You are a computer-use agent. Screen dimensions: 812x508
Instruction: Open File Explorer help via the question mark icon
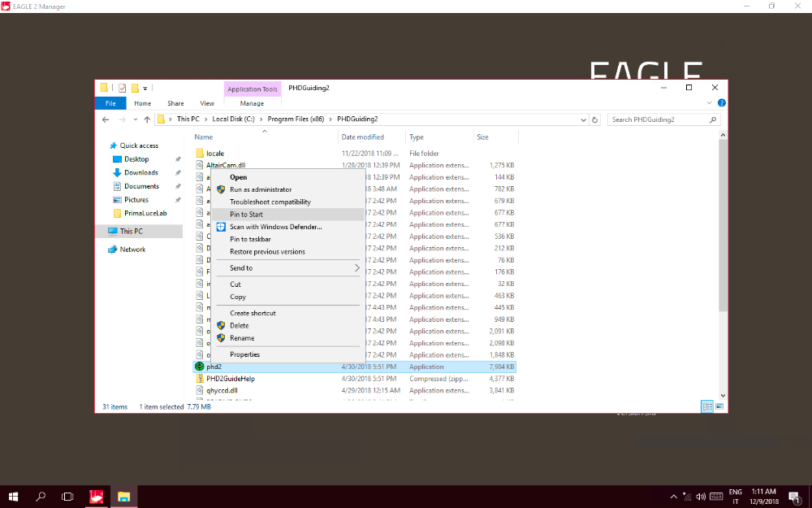(721, 102)
